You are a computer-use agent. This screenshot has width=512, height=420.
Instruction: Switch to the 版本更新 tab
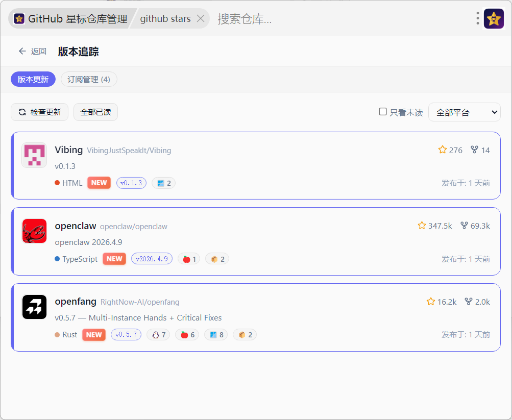point(33,79)
